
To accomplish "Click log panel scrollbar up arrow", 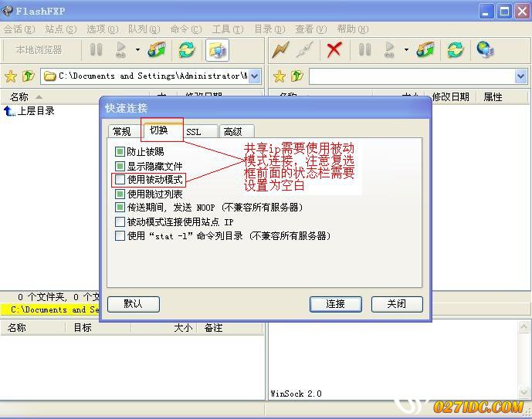I will pyautogui.click(x=524, y=327).
